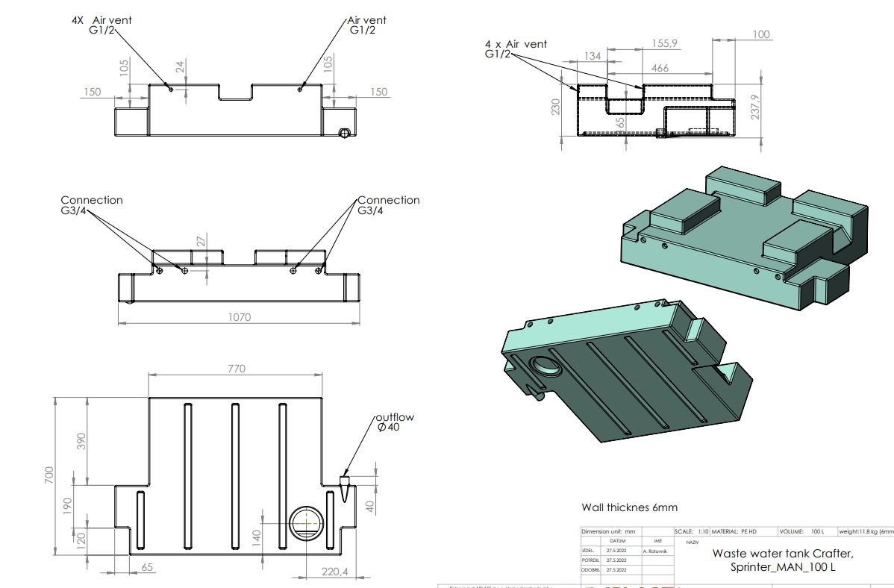
Task: Select the top isometric 3D tank view
Action: pos(744,238)
